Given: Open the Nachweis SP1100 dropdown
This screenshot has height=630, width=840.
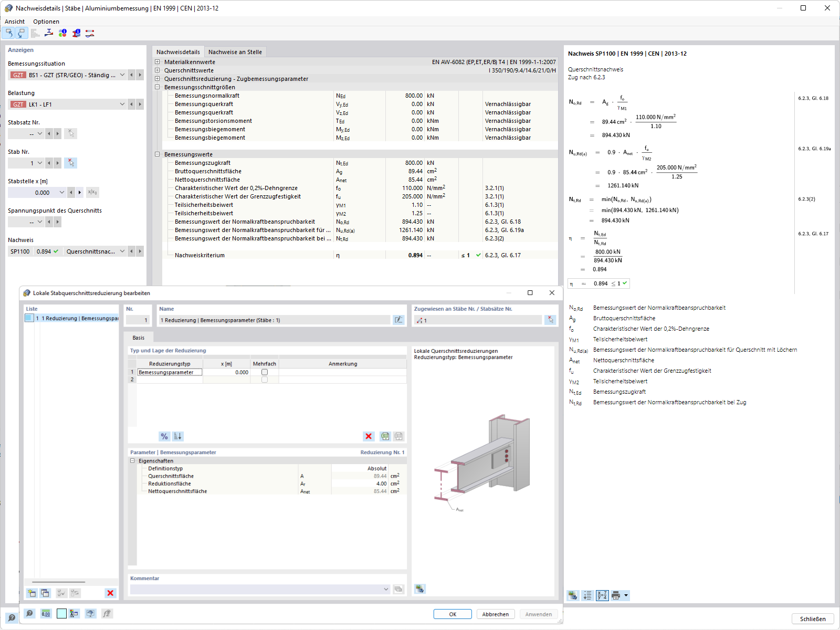Looking at the screenshot, I should (x=122, y=251).
